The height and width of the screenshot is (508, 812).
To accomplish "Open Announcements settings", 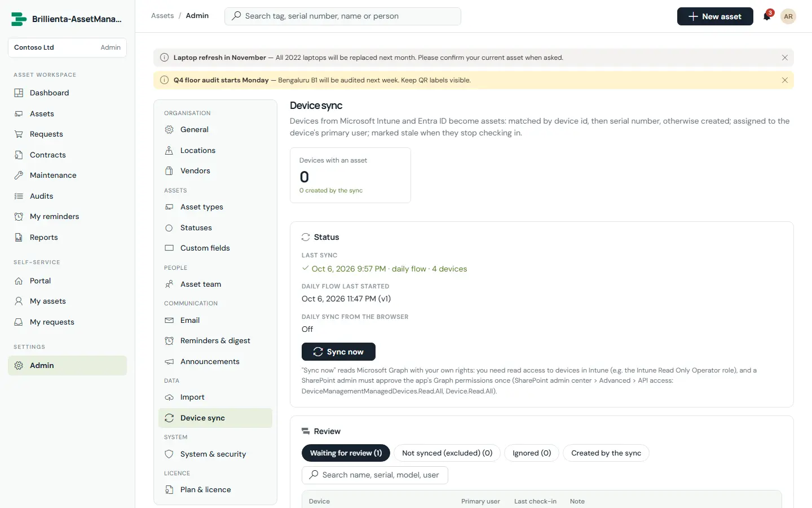I will tap(215, 361).
